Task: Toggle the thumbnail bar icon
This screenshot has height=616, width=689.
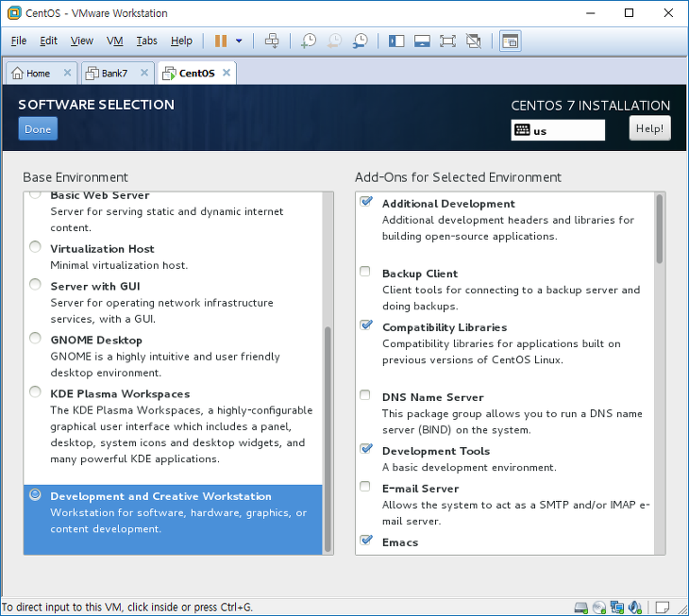Action: click(422, 41)
